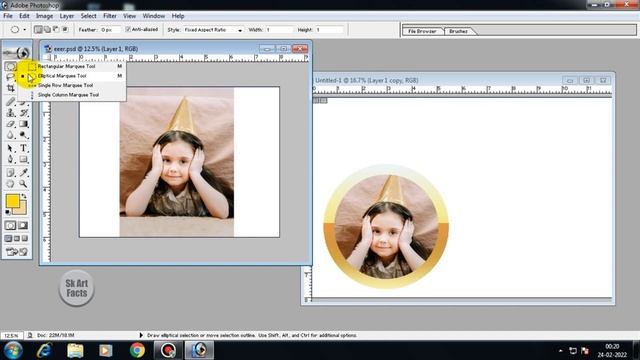Select the Healing Brush tool
Image resolution: width=640 pixels, height=360 pixels.
pyautogui.click(x=11, y=102)
